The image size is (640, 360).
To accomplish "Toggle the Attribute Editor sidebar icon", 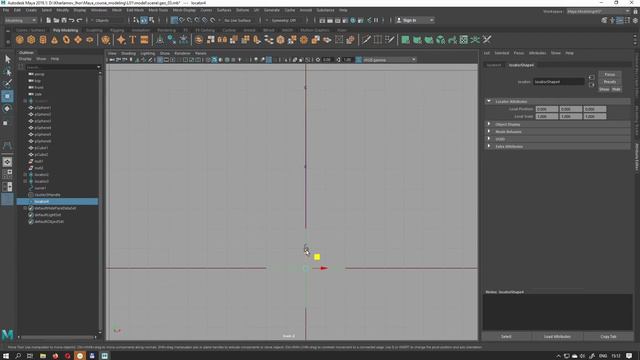I will point(620,20).
